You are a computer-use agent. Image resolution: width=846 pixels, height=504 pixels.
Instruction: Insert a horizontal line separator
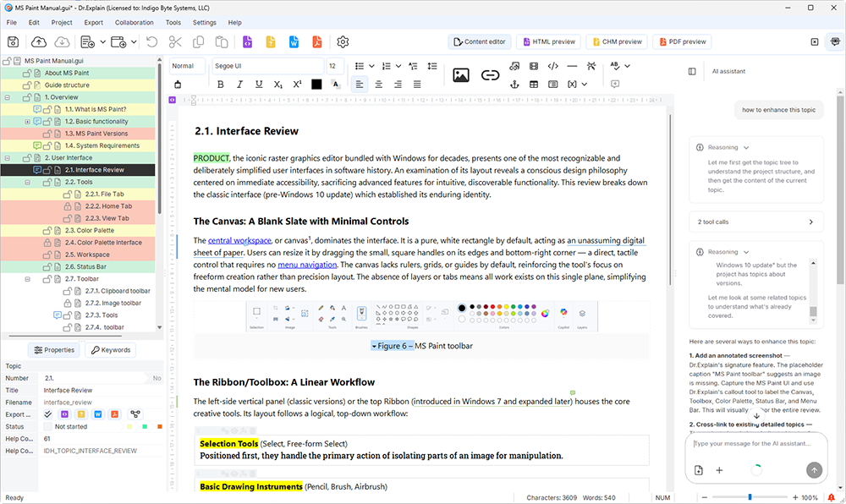(572, 66)
